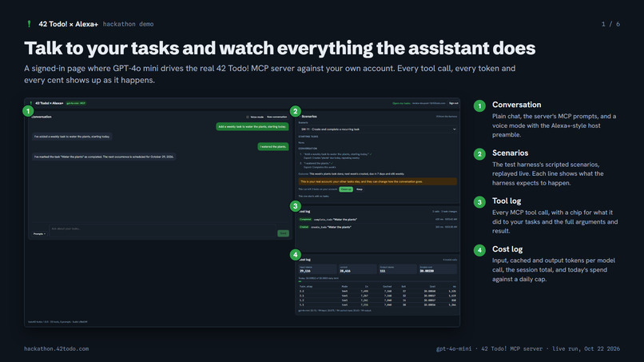Click the Created chip in the tool log
The image size is (644, 362).
point(304,227)
